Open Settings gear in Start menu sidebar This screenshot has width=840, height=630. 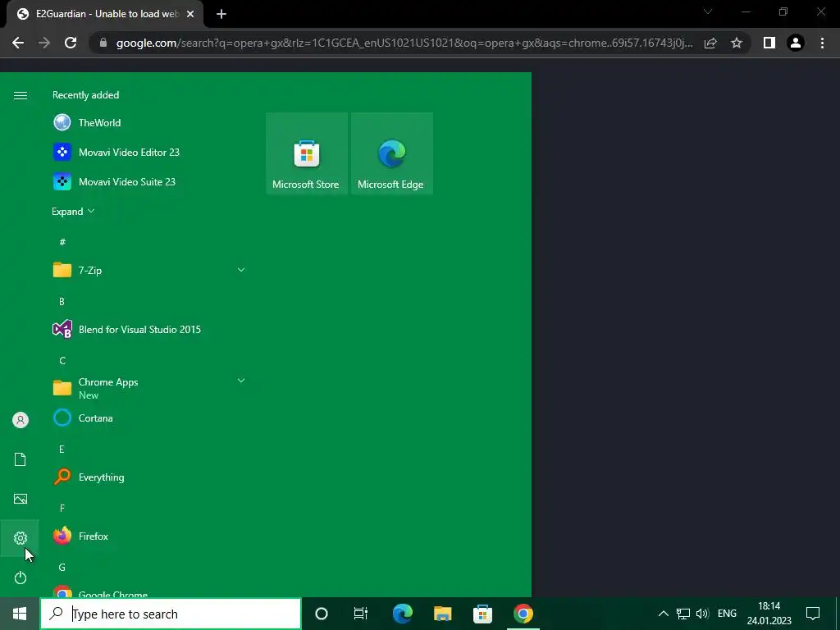[20, 538]
